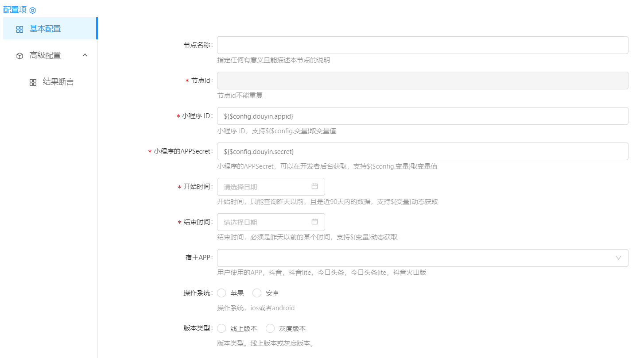
Task: Click the 小程序 ID input field
Action: click(422, 116)
